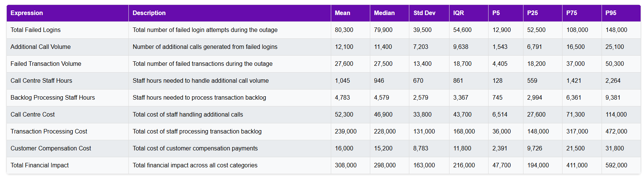Select the Median column header
Viewport: 644px width, 179px height.
(x=384, y=13)
